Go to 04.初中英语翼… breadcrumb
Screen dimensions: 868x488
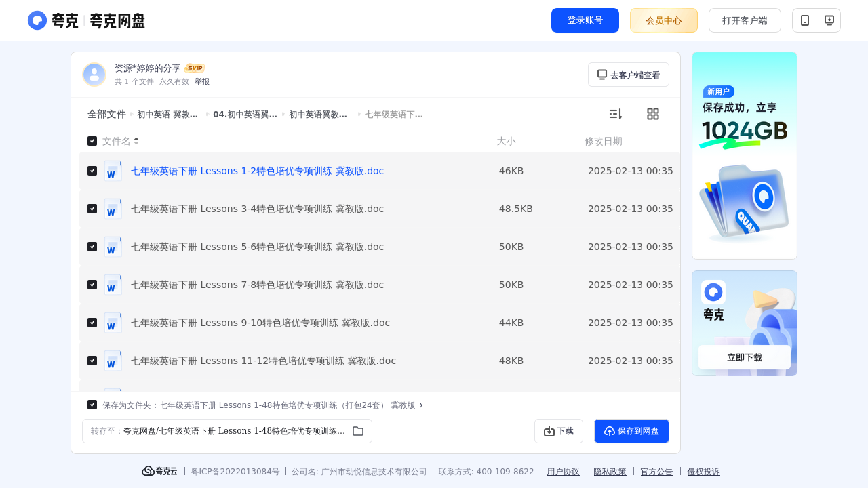click(x=245, y=115)
